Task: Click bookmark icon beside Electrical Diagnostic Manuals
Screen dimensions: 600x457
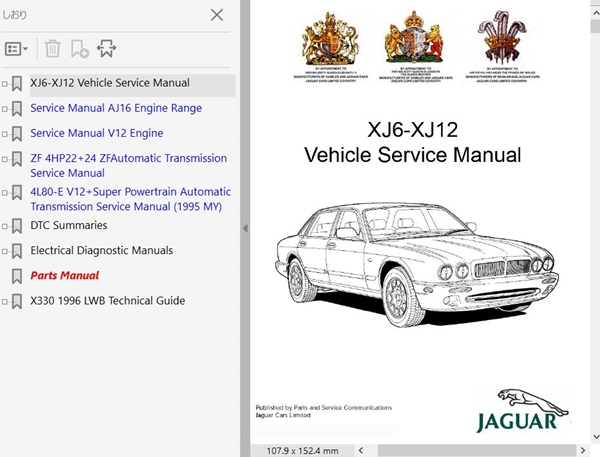Action: click(16, 251)
